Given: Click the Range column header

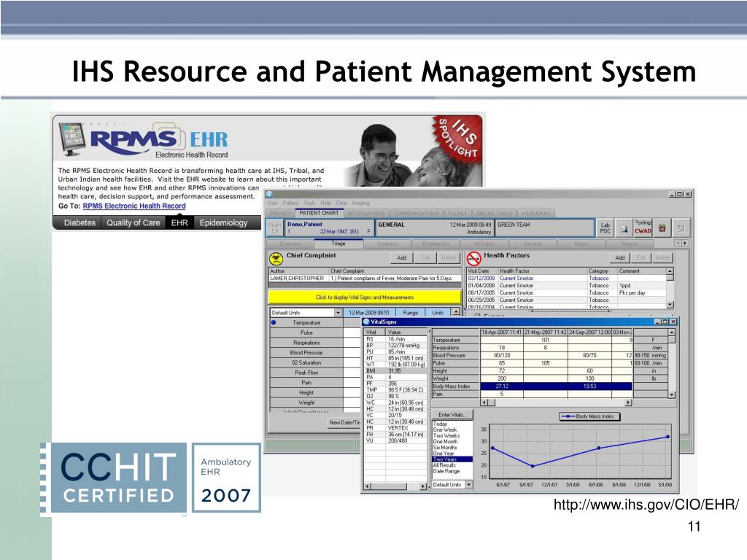Looking at the screenshot, I should pos(410,313).
